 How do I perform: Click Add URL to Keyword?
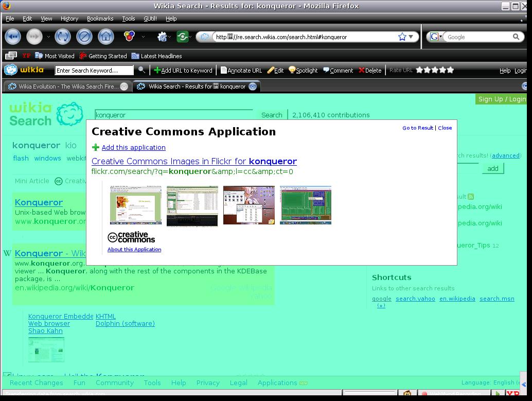(x=183, y=71)
